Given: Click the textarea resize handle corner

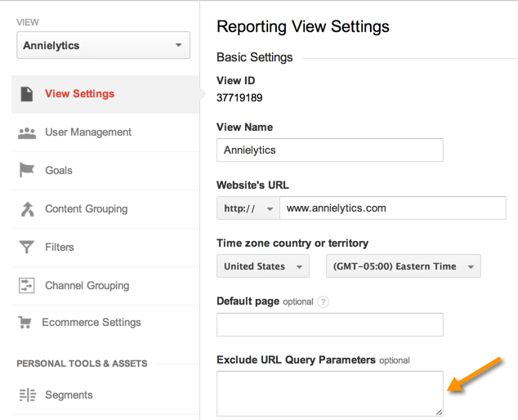Looking at the screenshot, I should 439,412.
